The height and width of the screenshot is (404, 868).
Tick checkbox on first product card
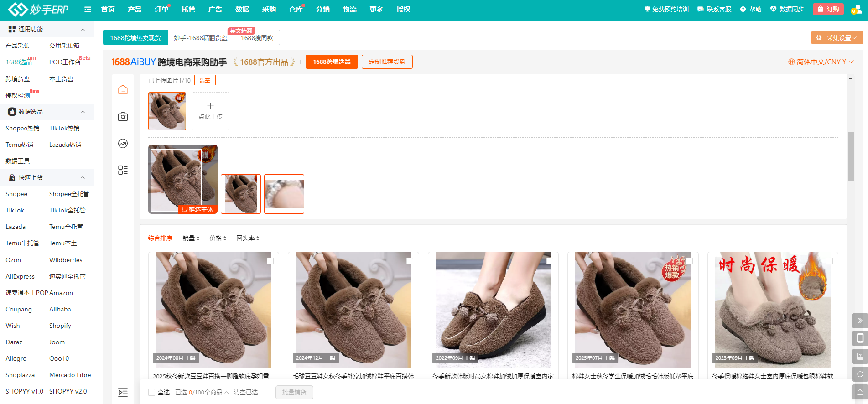[270, 261]
